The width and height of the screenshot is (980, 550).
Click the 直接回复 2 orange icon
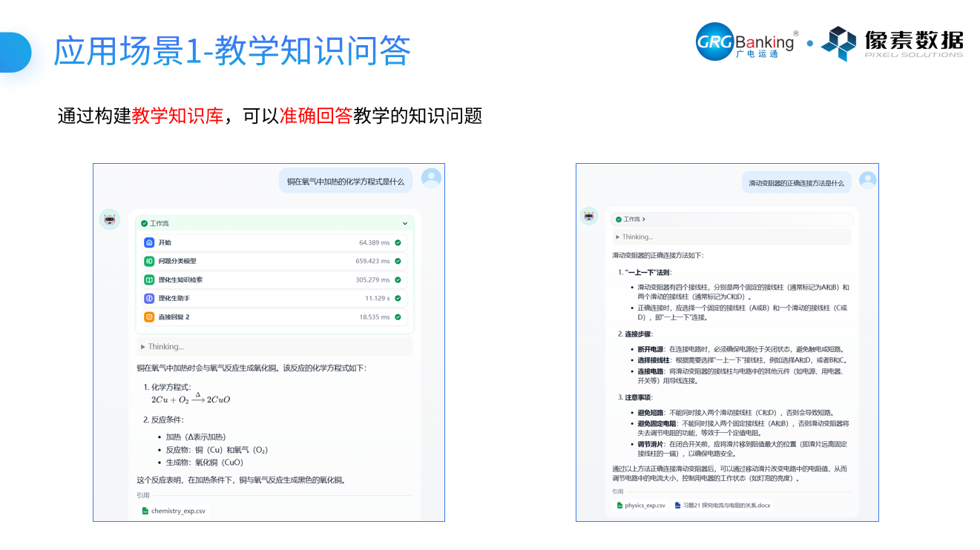click(x=149, y=317)
